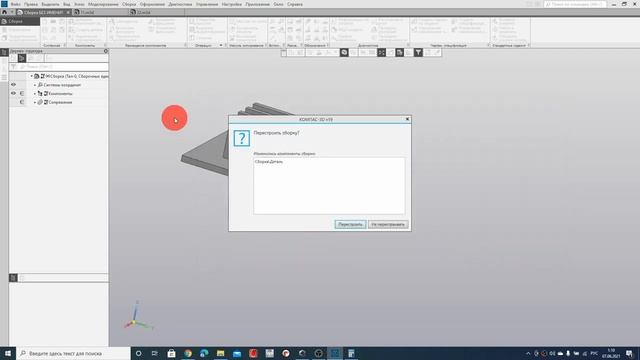The height and width of the screenshot is (360, 640).
Task: Open the notification center icon
Action: click(629, 353)
